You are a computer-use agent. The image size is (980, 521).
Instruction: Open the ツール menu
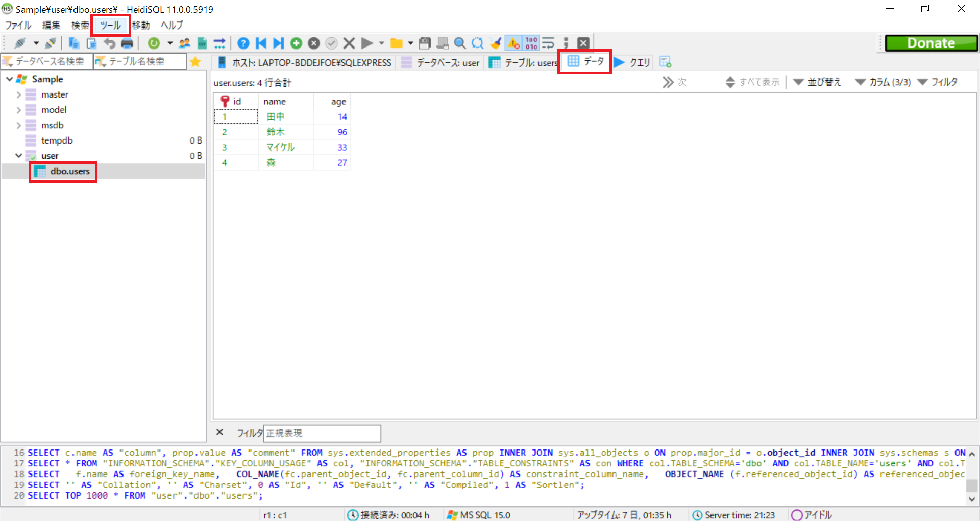(110, 25)
